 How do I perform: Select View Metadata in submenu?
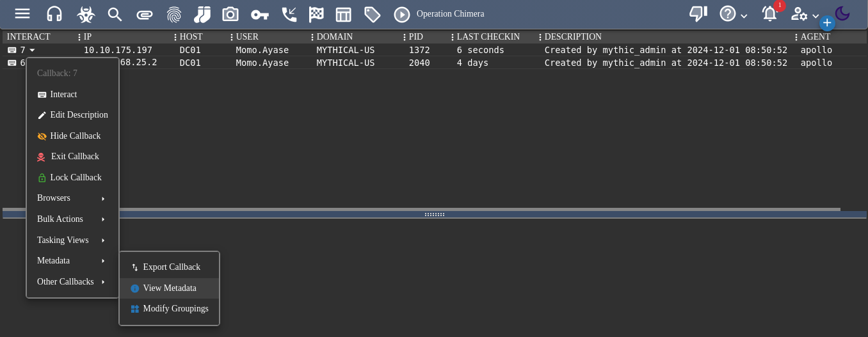click(x=170, y=288)
